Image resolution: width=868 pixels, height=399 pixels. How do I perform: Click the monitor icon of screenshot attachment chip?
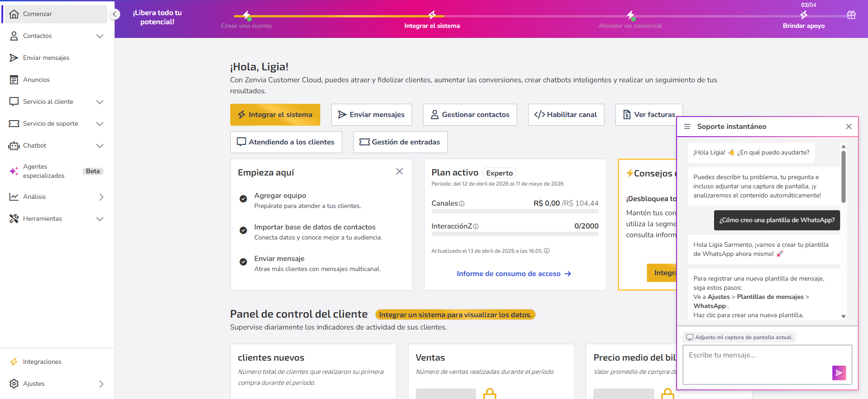690,337
